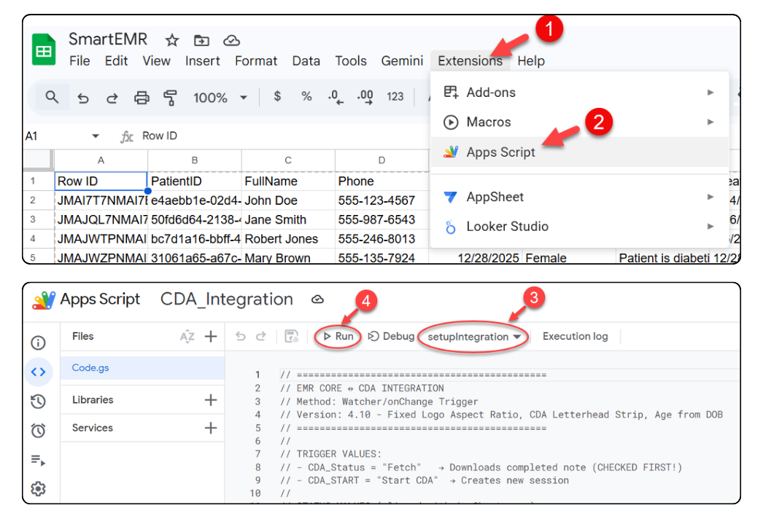This screenshot has width=763, height=532.
Task: Open Triggers in Apps Script sidebar
Action: [x=39, y=431]
